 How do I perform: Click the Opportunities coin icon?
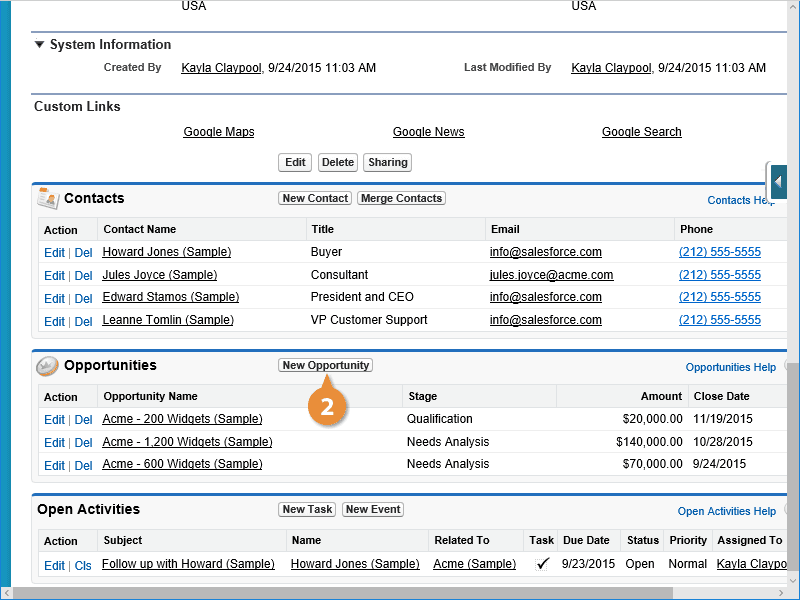47,366
